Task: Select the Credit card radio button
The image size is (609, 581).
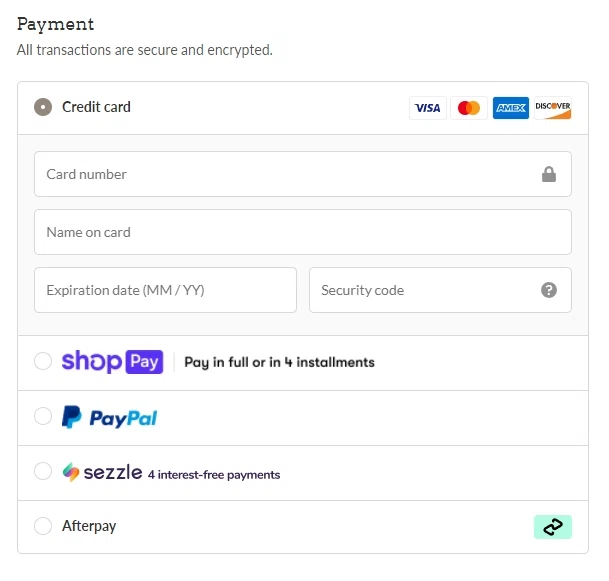Action: click(43, 107)
